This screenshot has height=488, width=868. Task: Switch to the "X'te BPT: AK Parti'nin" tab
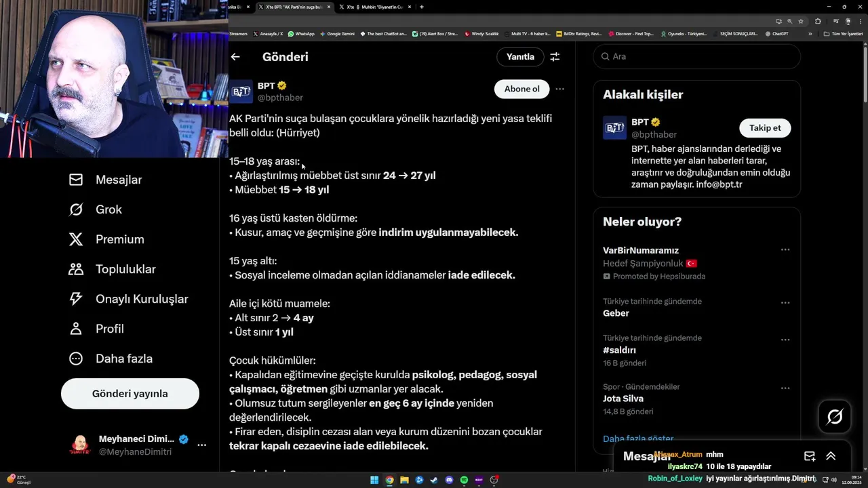(x=294, y=7)
